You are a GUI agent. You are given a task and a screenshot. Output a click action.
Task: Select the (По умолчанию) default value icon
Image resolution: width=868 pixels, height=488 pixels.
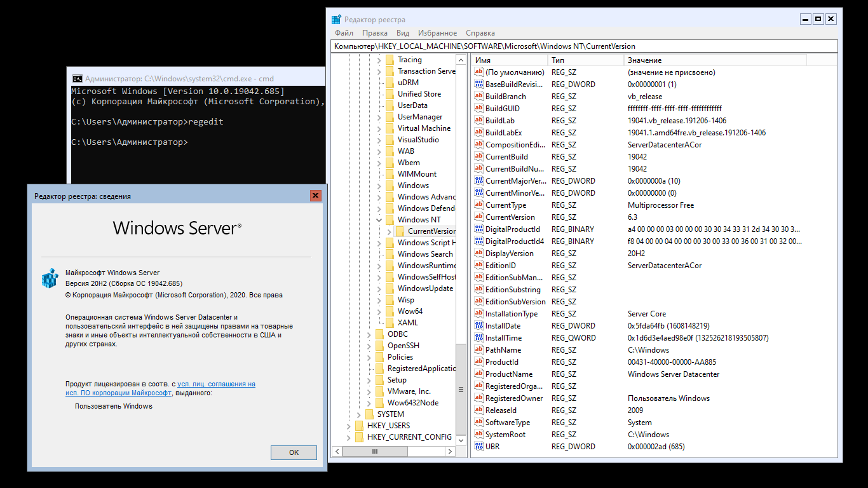pyautogui.click(x=479, y=72)
